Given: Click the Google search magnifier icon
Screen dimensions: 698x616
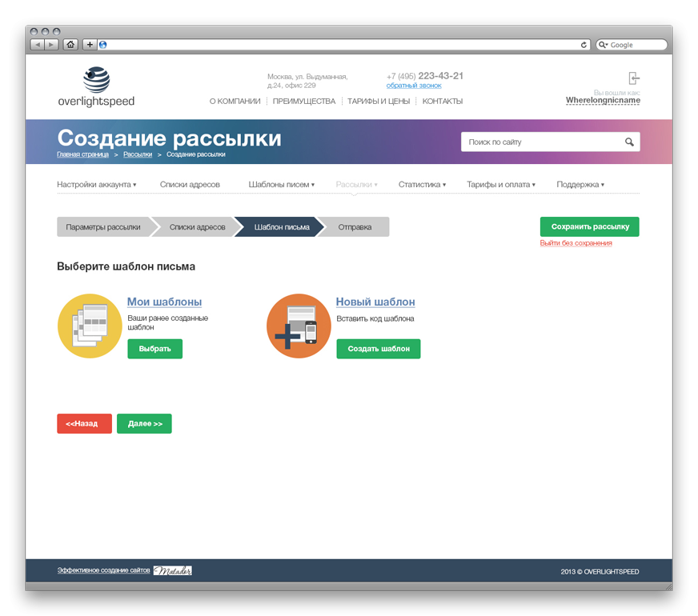Looking at the screenshot, I should point(604,45).
